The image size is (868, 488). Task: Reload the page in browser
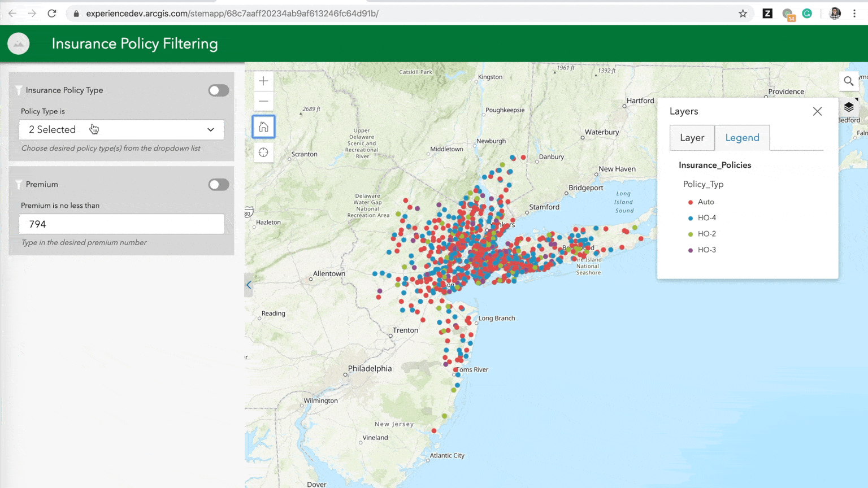tap(52, 14)
